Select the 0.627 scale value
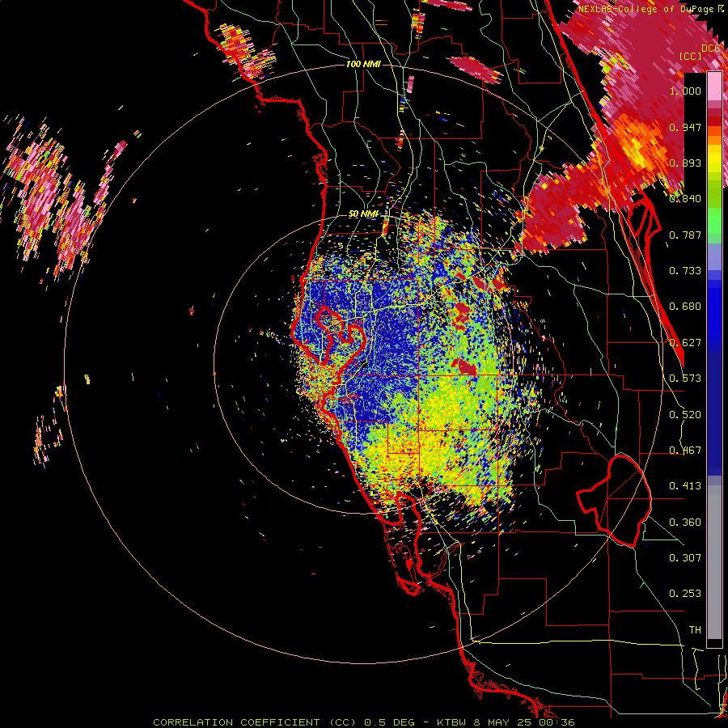Screen dimensions: 728x728 click(685, 343)
